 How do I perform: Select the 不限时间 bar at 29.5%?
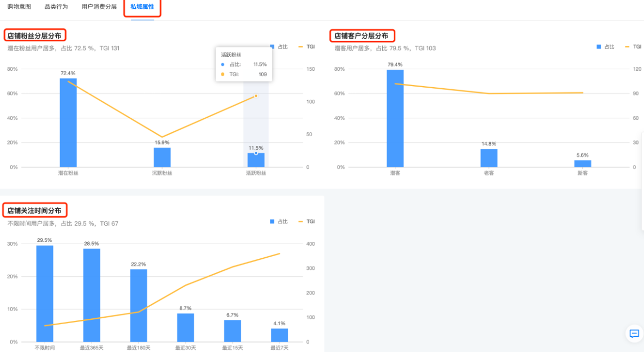[45, 294]
